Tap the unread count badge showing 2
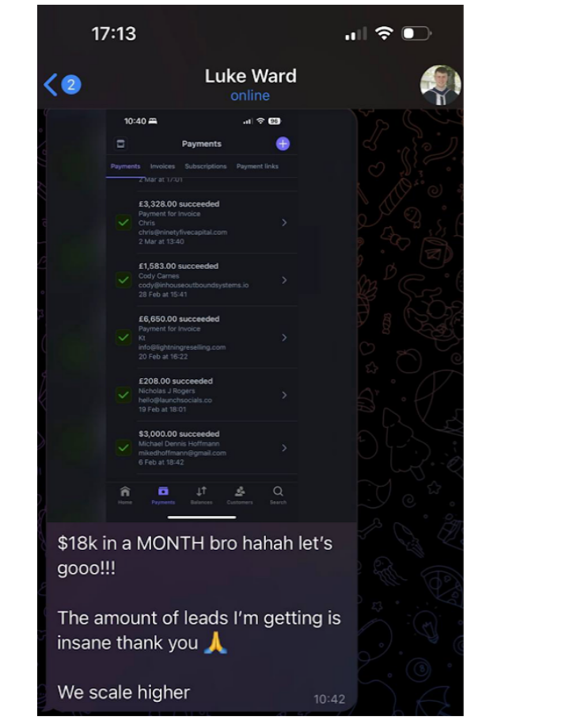Viewport: 581px width, 728px height. click(x=71, y=85)
